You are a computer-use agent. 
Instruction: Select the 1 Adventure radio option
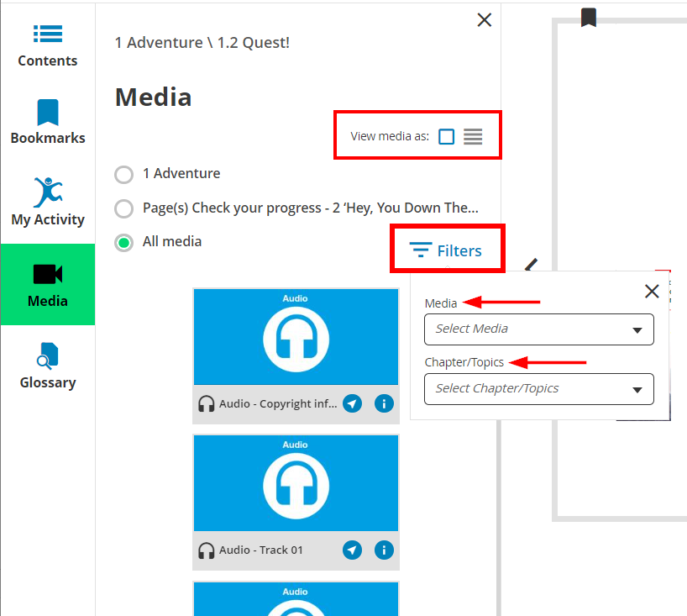124,174
